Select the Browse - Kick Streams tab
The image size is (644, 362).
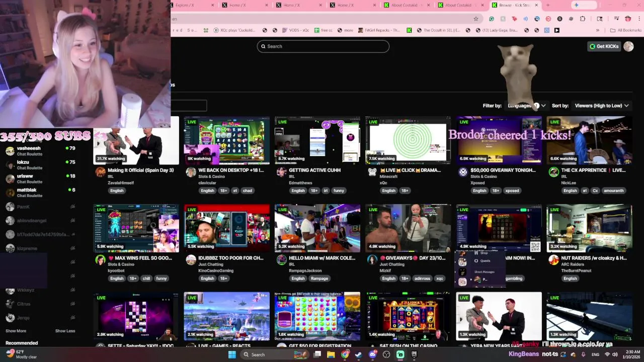point(515,5)
